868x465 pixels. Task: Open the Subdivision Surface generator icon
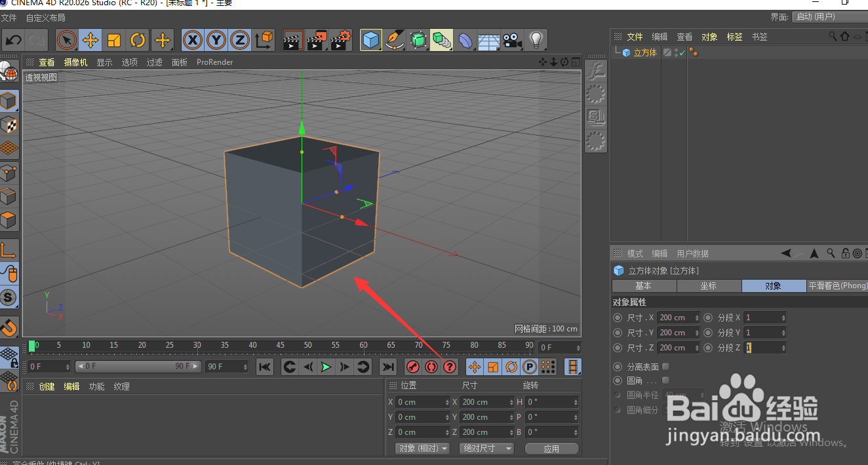click(x=418, y=40)
